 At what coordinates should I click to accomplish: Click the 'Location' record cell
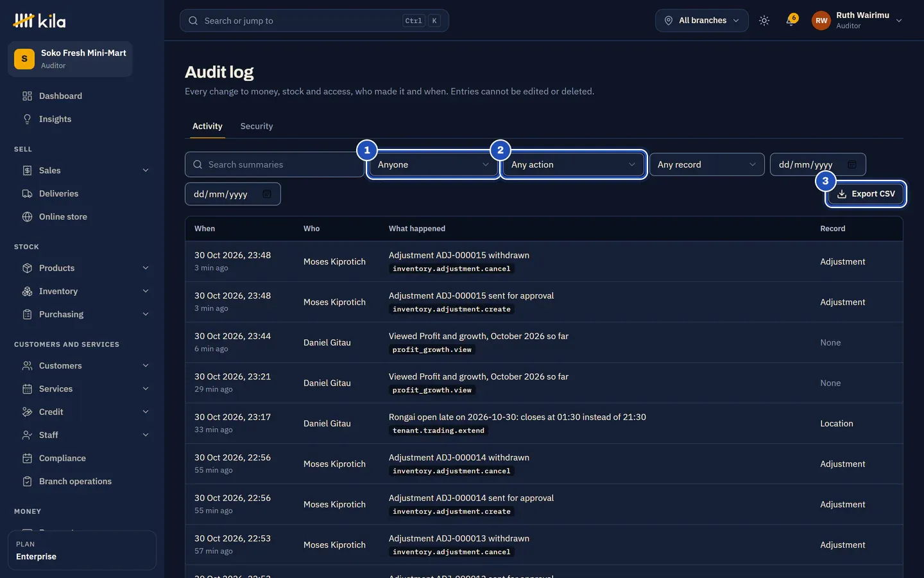point(837,423)
